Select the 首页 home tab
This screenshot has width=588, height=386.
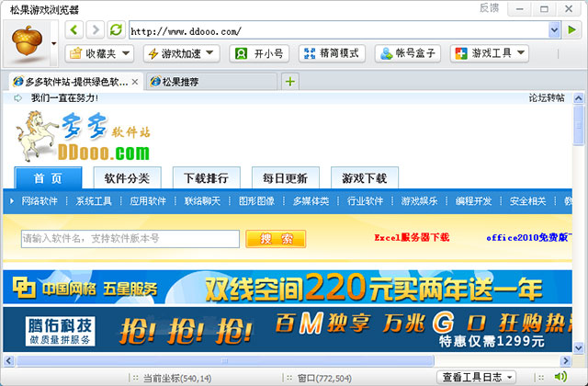[x=48, y=177]
